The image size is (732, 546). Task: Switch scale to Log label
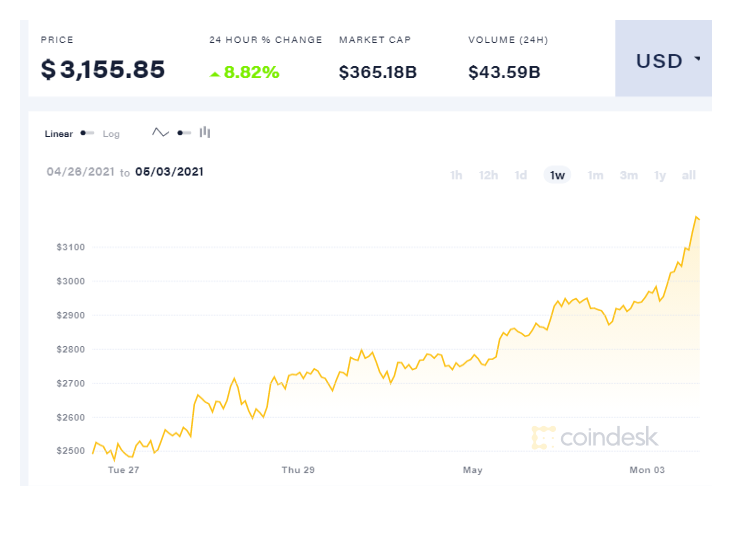111,134
